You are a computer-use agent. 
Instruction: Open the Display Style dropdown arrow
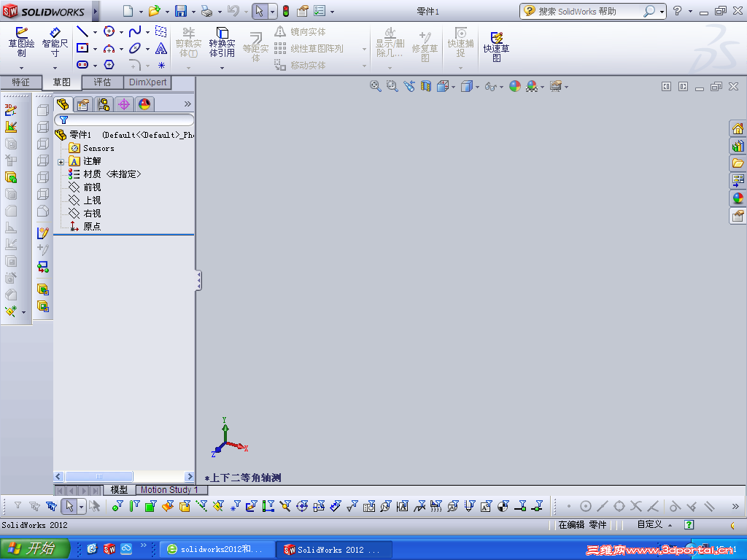coord(477,87)
